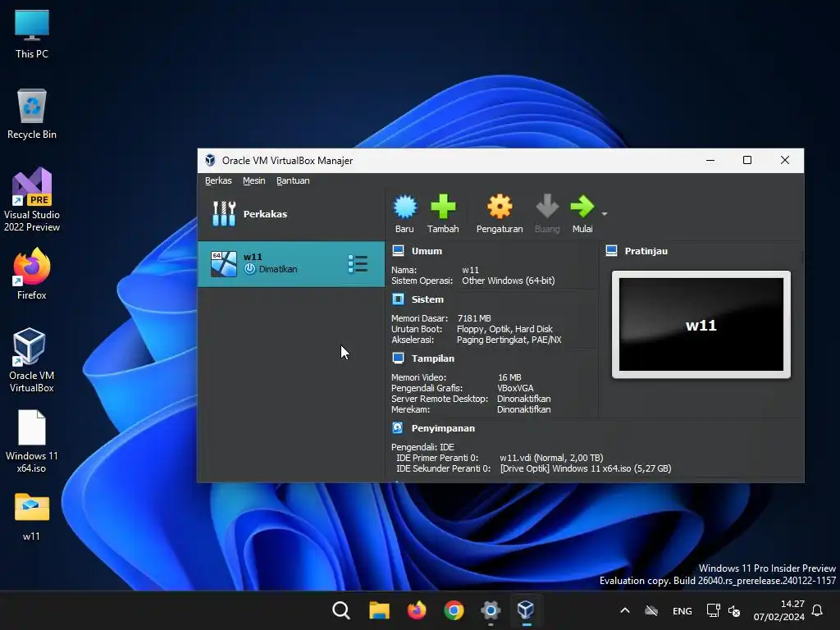Open Firefox from the taskbar

click(x=416, y=610)
